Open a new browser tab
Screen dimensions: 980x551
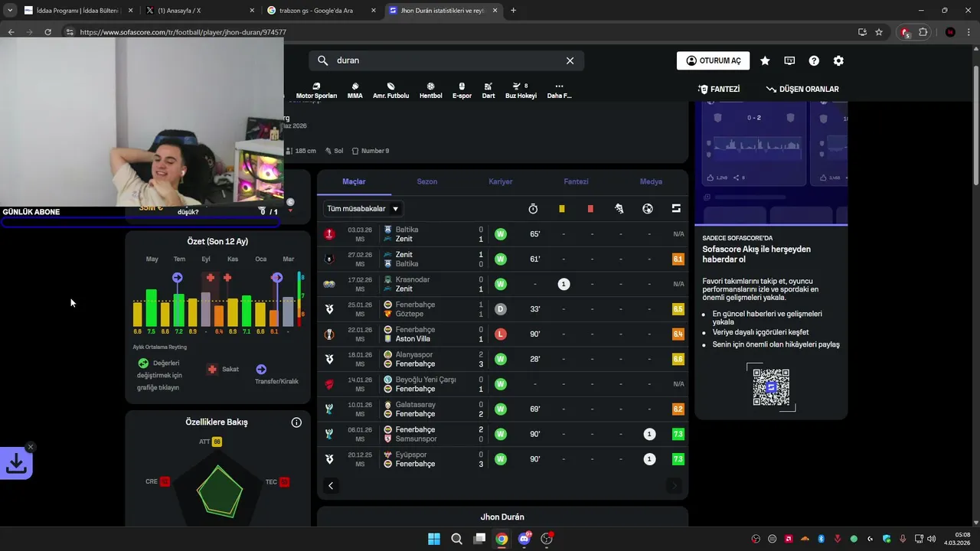tap(513, 11)
